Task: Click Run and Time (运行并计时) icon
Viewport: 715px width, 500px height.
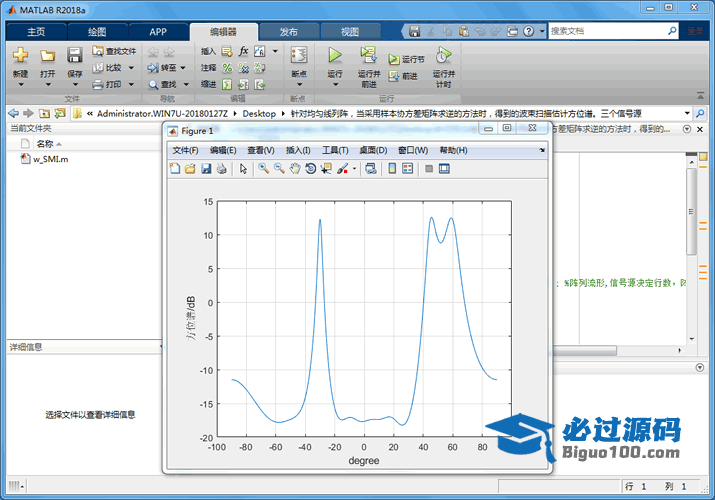Action: [443, 55]
